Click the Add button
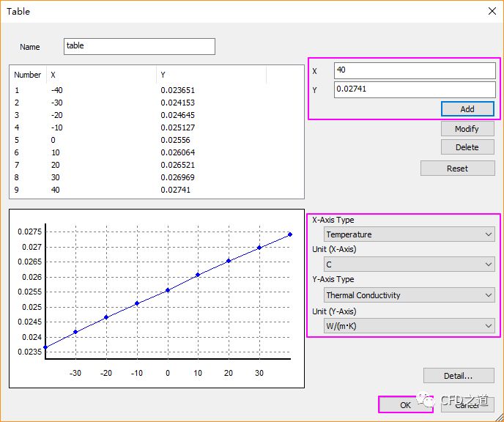 coord(467,108)
